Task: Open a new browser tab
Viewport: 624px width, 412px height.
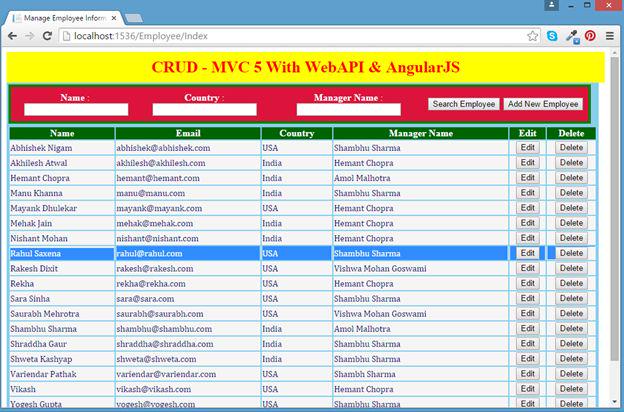Action: coord(134,18)
